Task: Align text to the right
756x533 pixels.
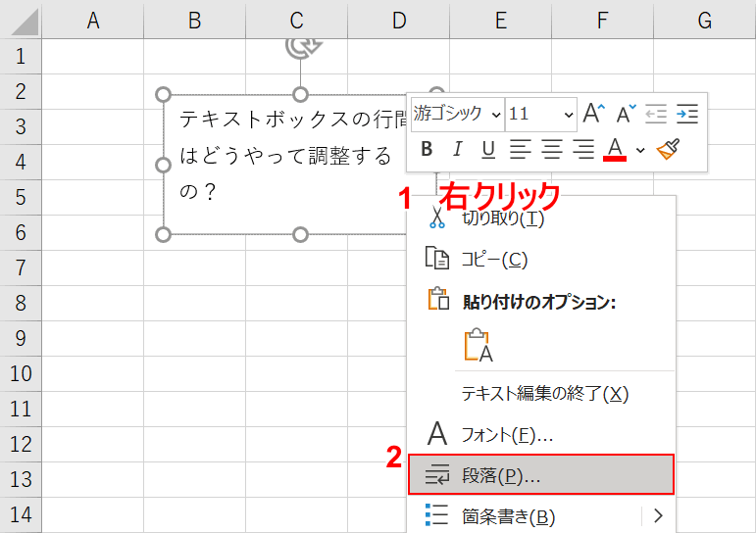Action: coord(584,149)
